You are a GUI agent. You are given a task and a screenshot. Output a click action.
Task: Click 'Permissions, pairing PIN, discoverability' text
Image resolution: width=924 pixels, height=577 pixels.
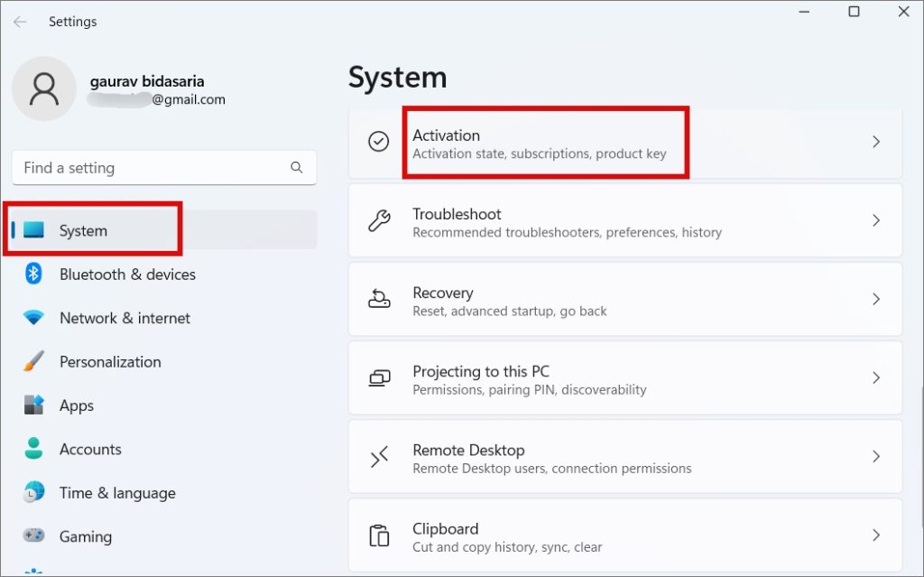[529, 390]
